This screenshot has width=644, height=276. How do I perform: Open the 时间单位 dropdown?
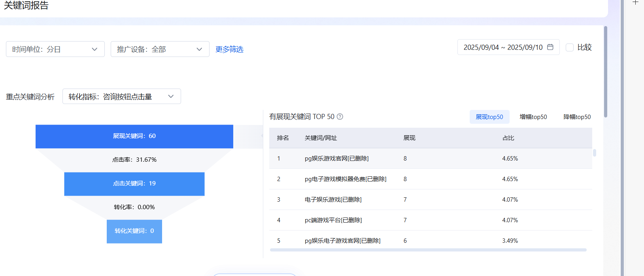pos(55,49)
